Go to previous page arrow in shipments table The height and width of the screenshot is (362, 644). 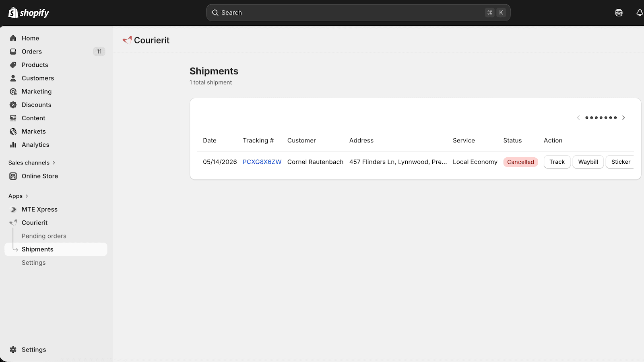[578, 118]
